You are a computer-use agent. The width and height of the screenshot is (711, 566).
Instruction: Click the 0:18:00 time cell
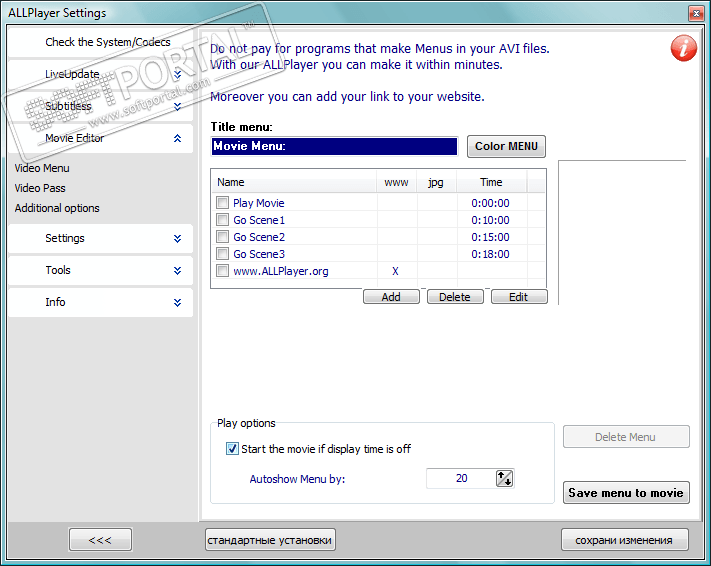pyautogui.click(x=490, y=254)
